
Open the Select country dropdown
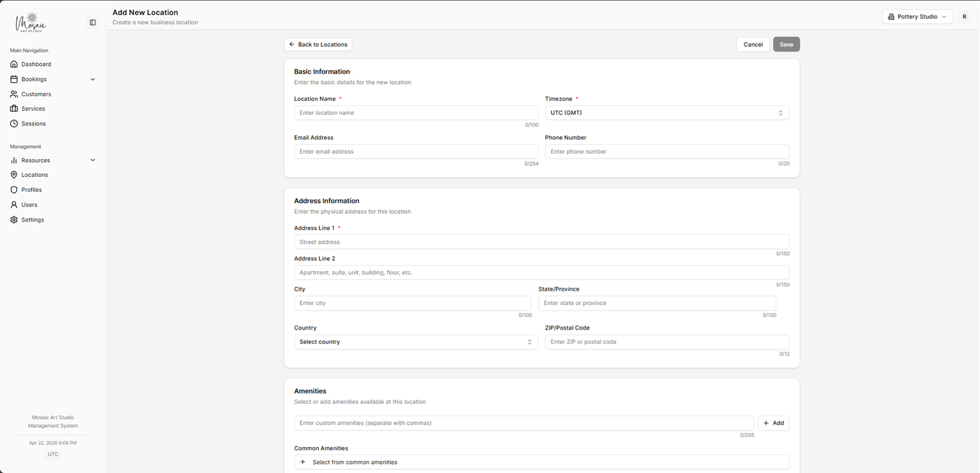(x=416, y=342)
